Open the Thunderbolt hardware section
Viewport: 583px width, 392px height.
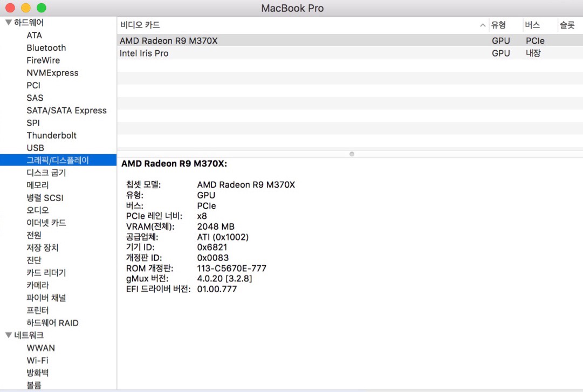point(52,135)
